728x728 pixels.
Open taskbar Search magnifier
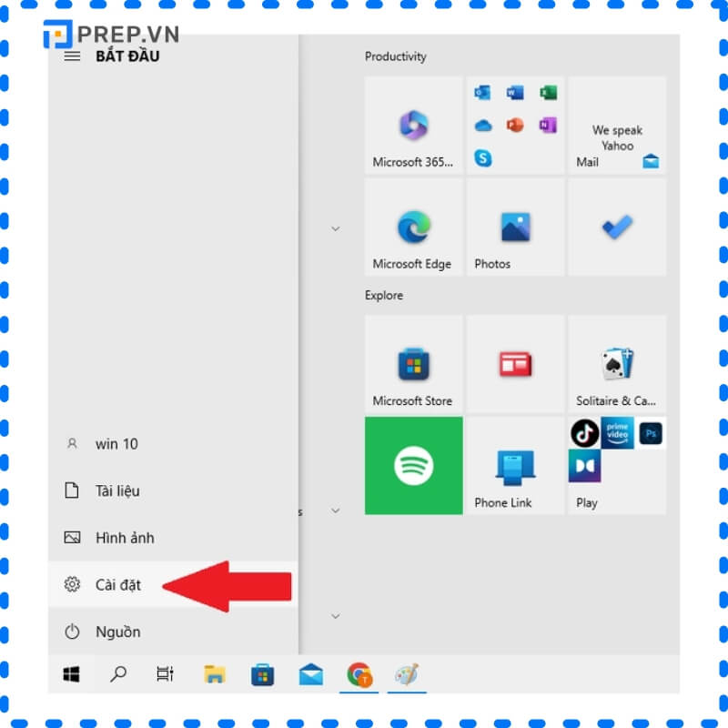[x=118, y=674]
